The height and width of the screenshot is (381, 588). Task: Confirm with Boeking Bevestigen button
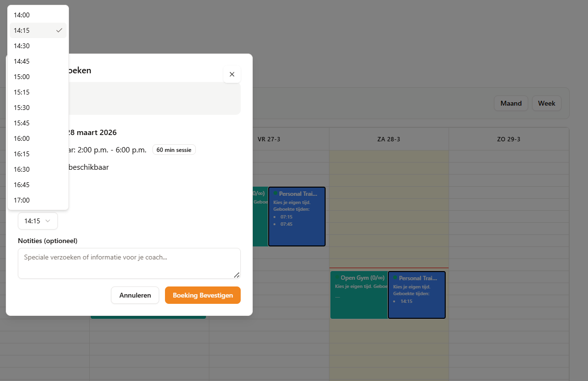[x=203, y=295]
